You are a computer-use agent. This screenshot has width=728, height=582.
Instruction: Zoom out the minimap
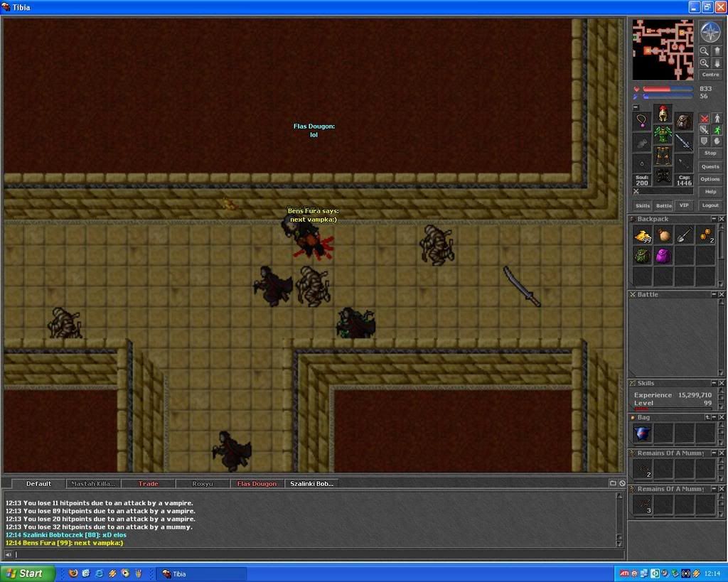tap(705, 51)
